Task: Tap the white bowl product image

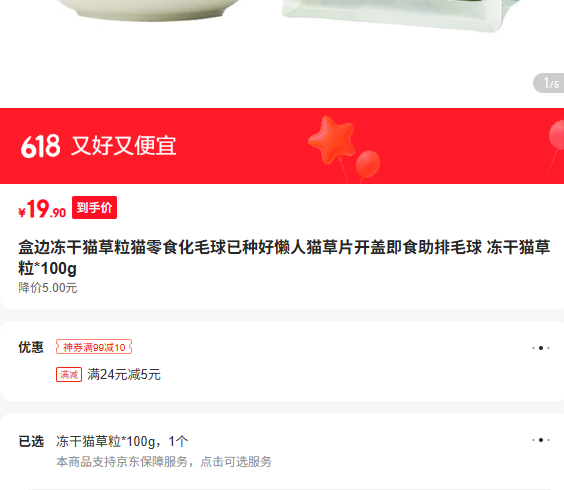Action: point(147,10)
